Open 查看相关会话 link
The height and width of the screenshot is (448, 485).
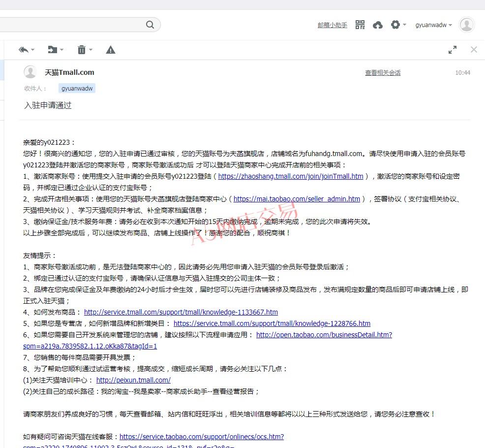point(383,73)
